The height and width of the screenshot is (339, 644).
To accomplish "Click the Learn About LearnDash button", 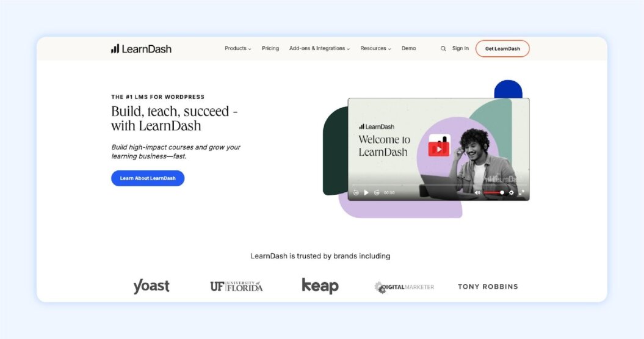I will coord(148,178).
